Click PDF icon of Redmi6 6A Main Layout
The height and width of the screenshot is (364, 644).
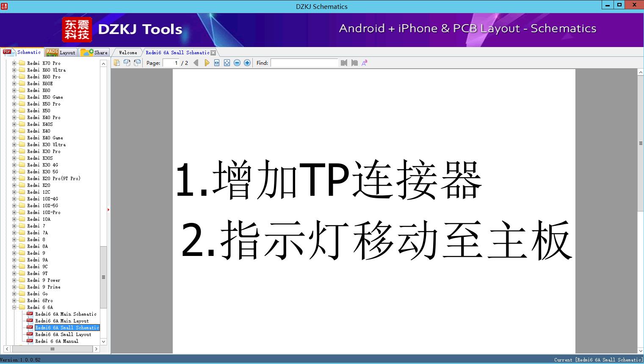tap(30, 321)
